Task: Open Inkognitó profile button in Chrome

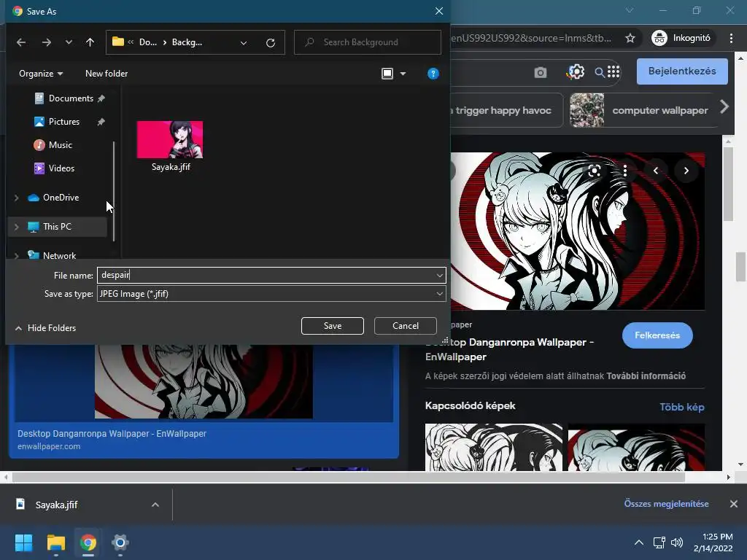Action: (x=682, y=38)
